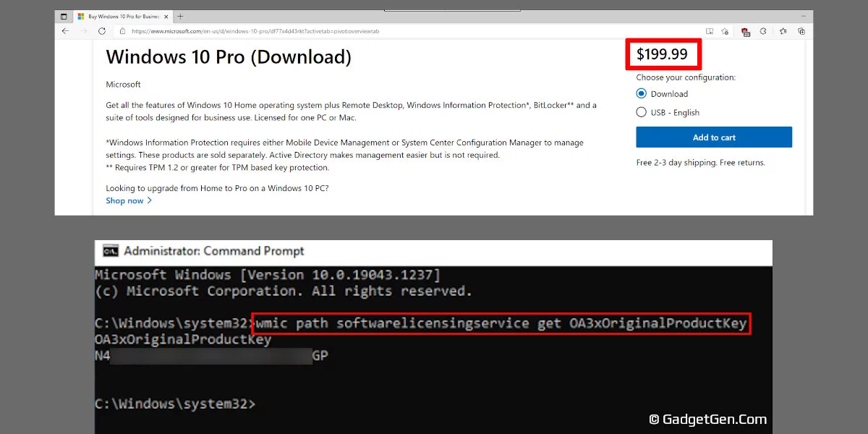Click the browser forward arrow
Image resolution: width=868 pixels, height=434 pixels.
click(x=84, y=31)
